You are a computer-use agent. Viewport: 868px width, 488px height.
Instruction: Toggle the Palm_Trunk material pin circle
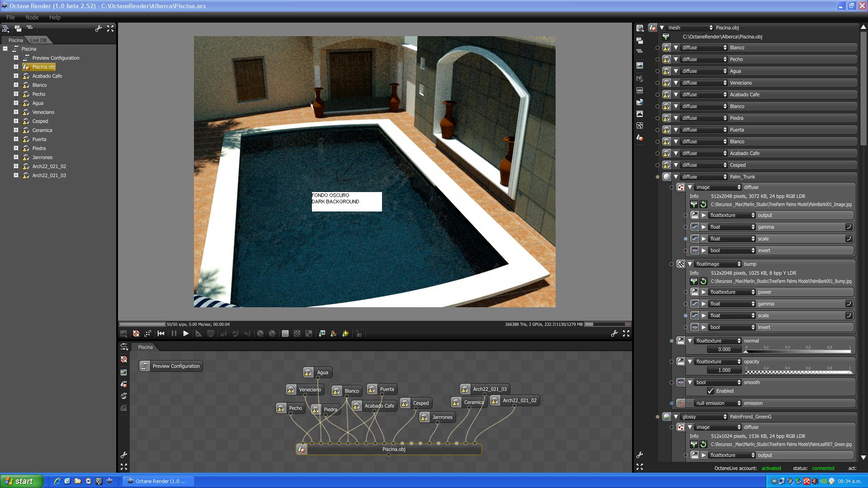click(657, 177)
